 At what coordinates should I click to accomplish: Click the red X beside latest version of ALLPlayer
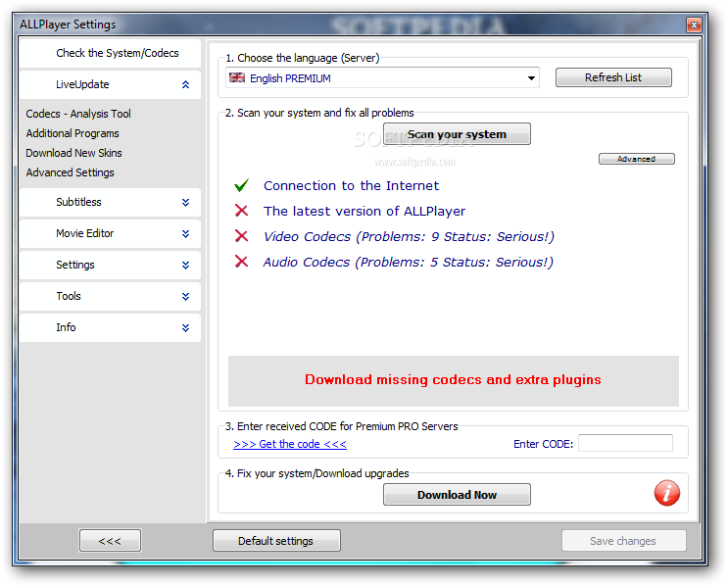point(241,211)
